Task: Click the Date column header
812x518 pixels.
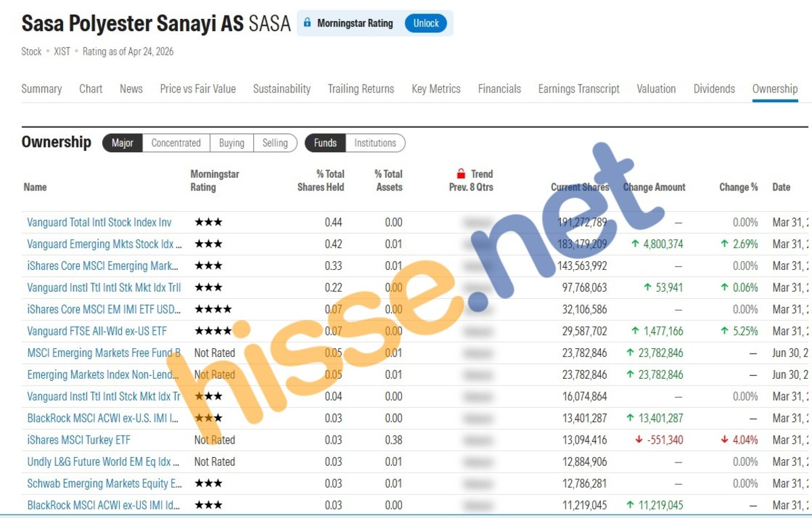Action: point(781,187)
